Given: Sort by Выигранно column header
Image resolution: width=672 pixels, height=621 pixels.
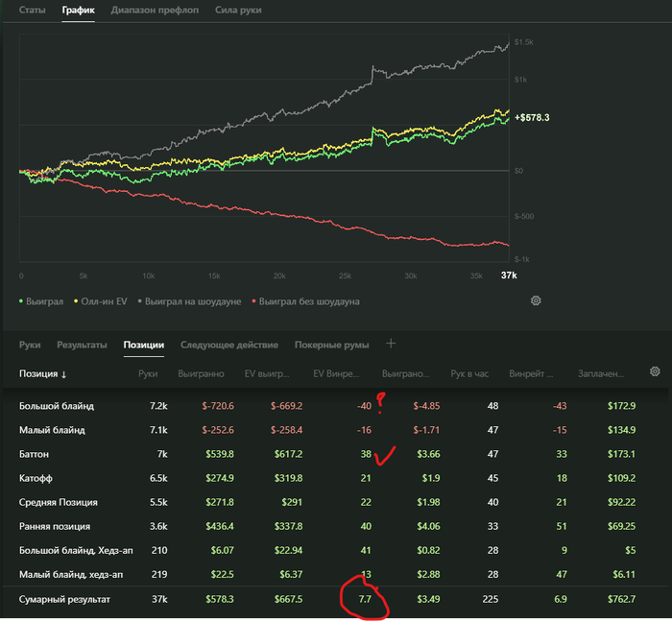Looking at the screenshot, I should (x=201, y=373).
